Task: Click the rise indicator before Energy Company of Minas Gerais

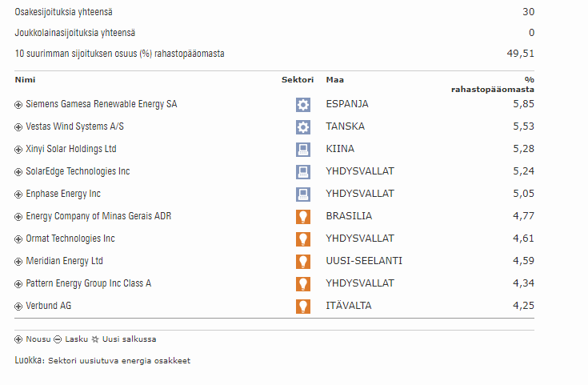Action: [x=18, y=217]
